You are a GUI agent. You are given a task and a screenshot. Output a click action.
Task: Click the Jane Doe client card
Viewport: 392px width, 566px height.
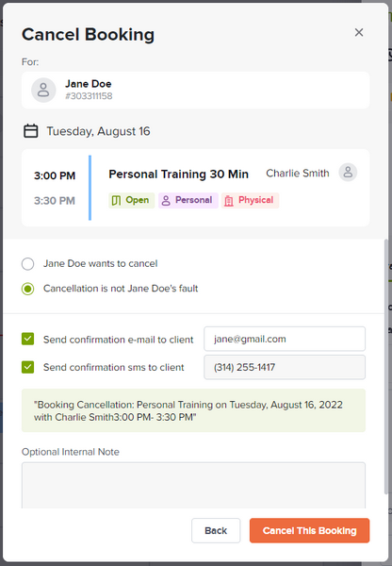(x=195, y=90)
